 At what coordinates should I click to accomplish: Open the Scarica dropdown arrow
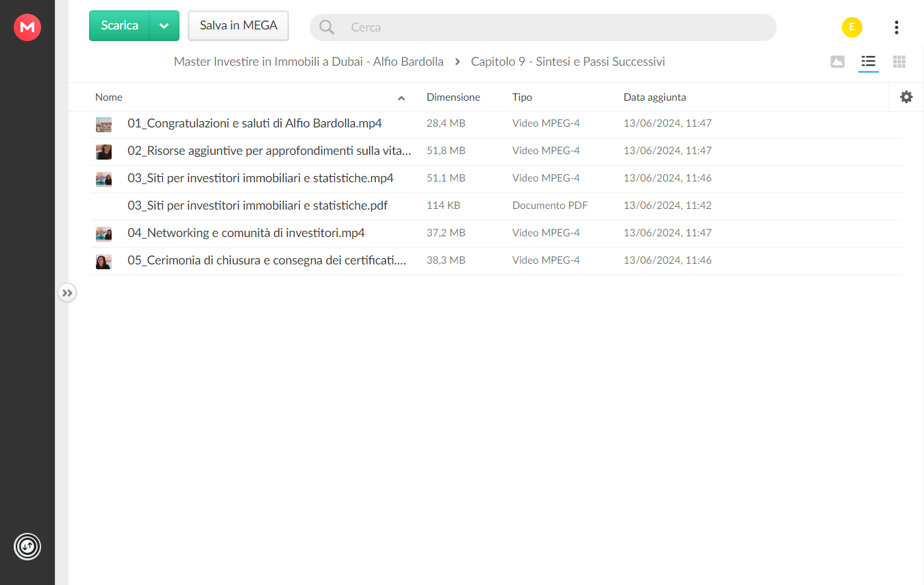(164, 26)
